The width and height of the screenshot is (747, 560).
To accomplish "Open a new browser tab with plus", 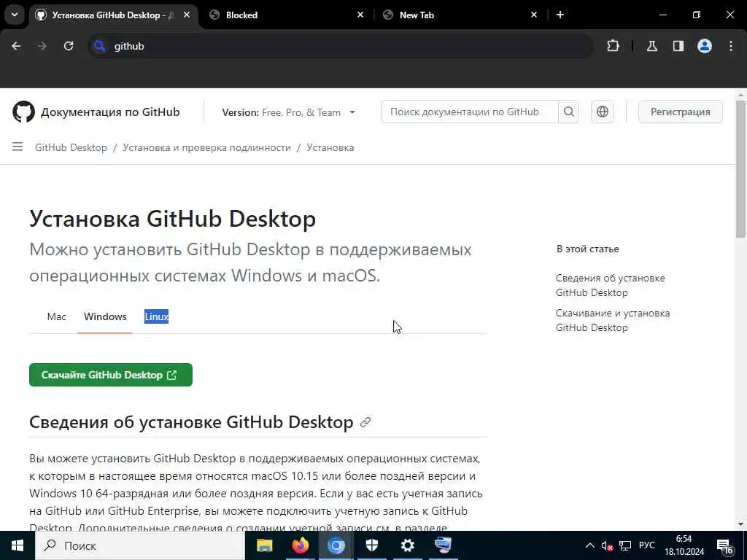I will 560,15.
